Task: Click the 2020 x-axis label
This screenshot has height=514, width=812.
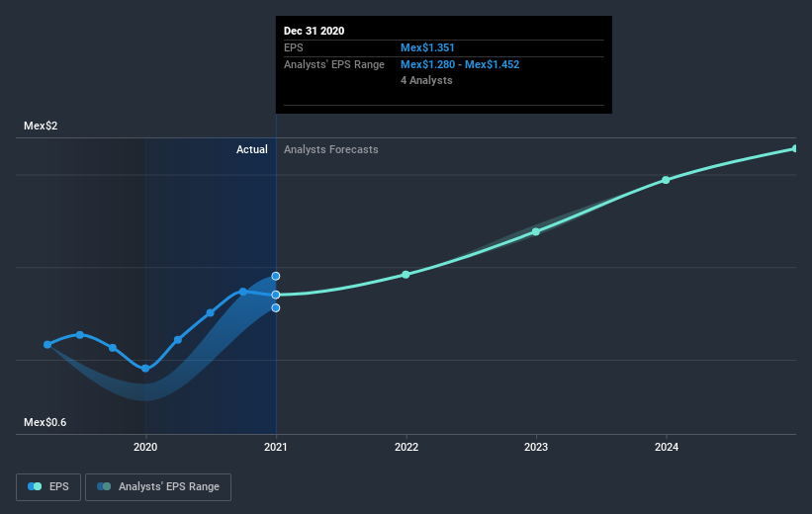Action: click(145, 447)
